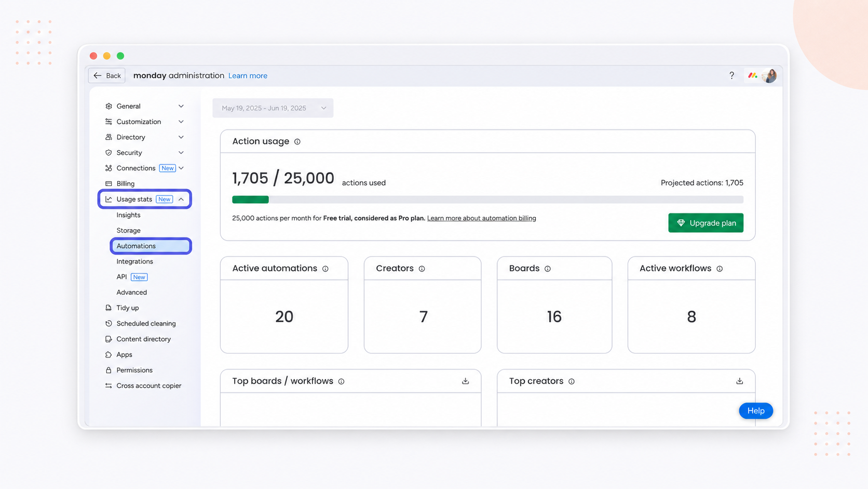Open Insights under Usage stats
Image resolution: width=868 pixels, height=489 pixels.
(128, 215)
